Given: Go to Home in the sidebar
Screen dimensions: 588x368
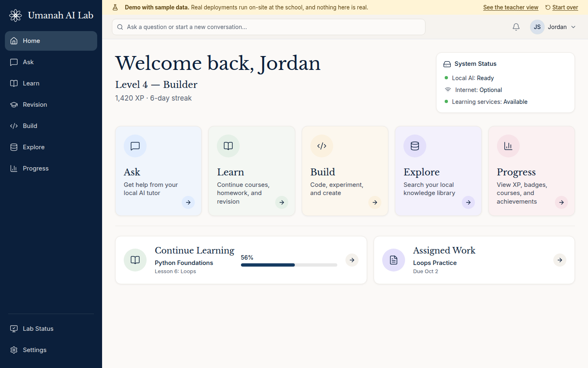Looking at the screenshot, I should point(51,41).
